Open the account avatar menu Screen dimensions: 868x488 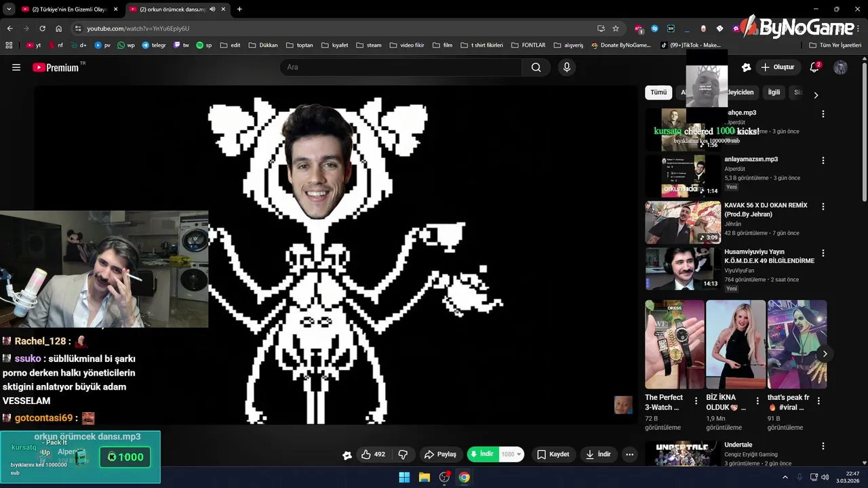point(840,67)
